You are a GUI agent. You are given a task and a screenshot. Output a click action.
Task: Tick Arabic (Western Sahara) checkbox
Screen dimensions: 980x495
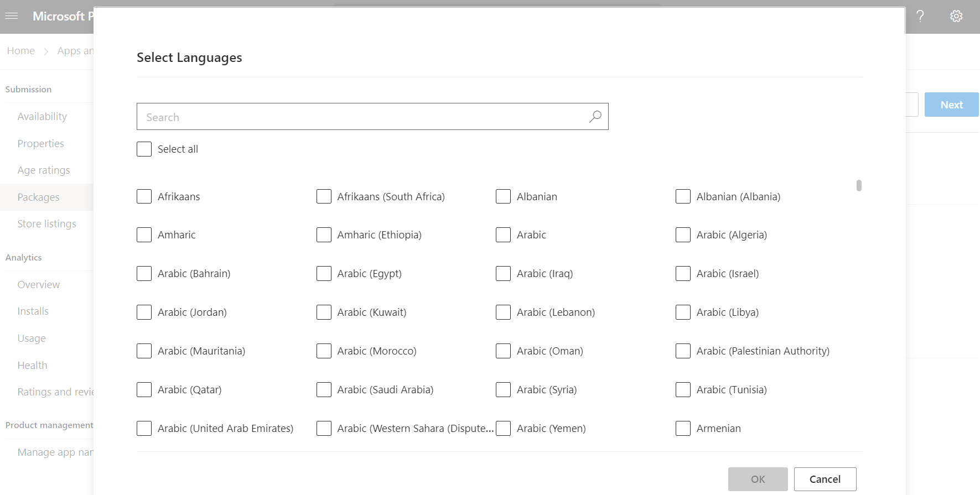point(324,429)
